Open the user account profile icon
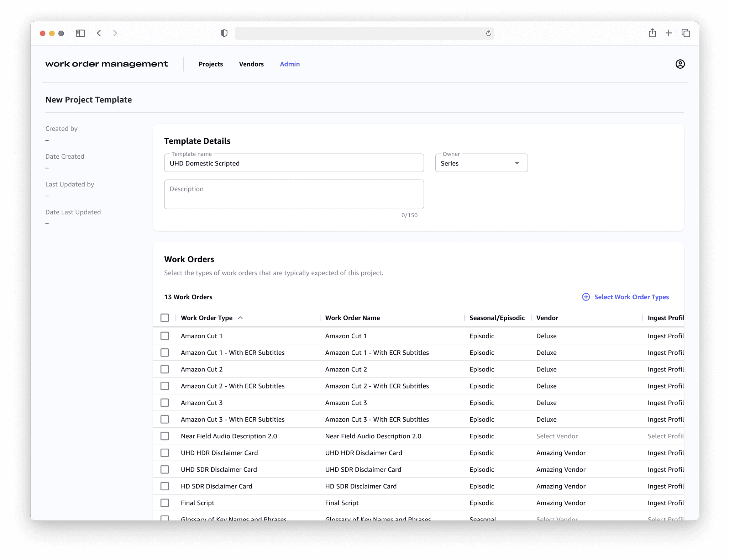Screen dimensions: 729x560 click(680, 64)
